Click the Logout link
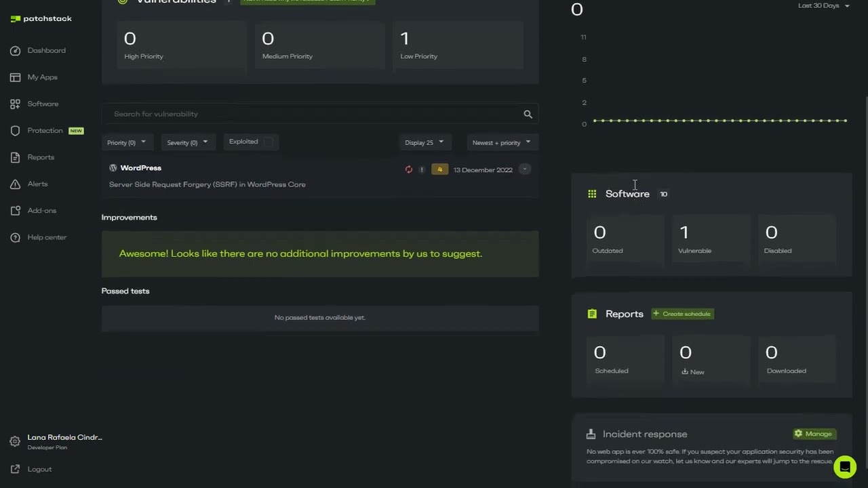The image size is (868, 488). coord(39,469)
